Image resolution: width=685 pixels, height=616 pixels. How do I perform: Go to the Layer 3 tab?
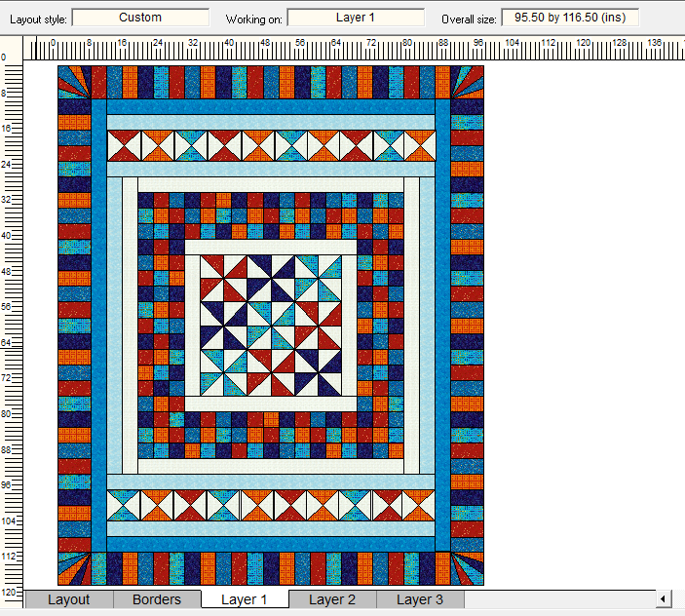point(420,599)
